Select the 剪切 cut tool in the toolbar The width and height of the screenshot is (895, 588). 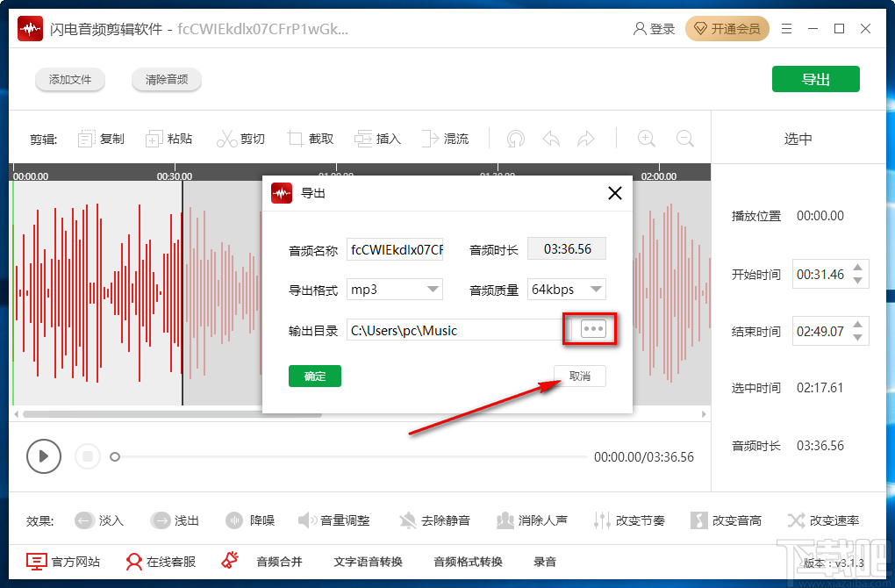[x=241, y=138]
